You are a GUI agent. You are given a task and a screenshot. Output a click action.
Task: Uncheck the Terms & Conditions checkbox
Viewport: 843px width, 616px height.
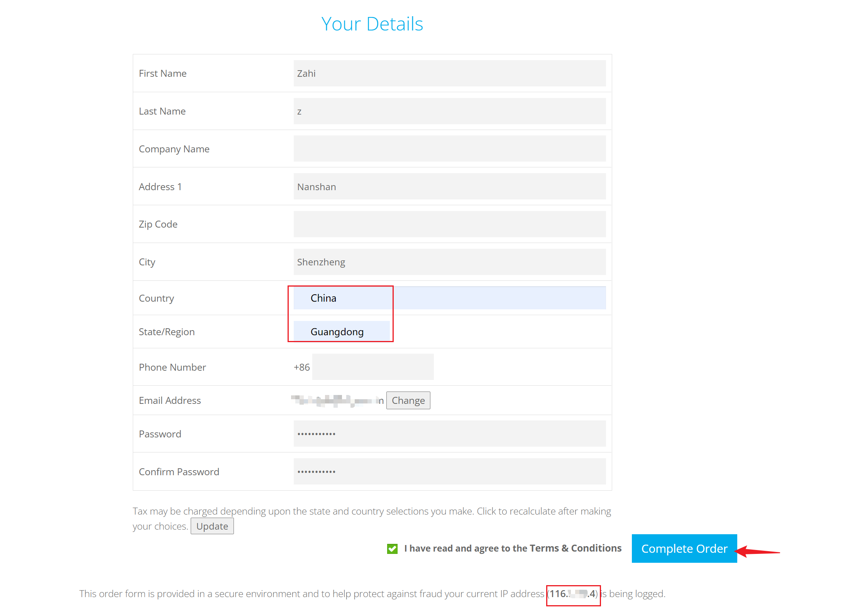pyautogui.click(x=392, y=548)
